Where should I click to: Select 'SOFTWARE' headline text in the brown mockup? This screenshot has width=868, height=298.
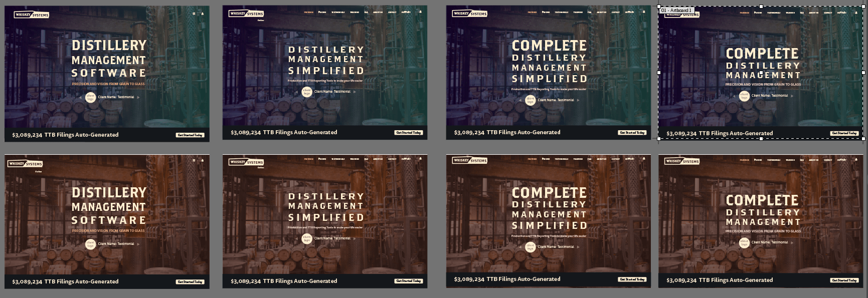pos(109,220)
